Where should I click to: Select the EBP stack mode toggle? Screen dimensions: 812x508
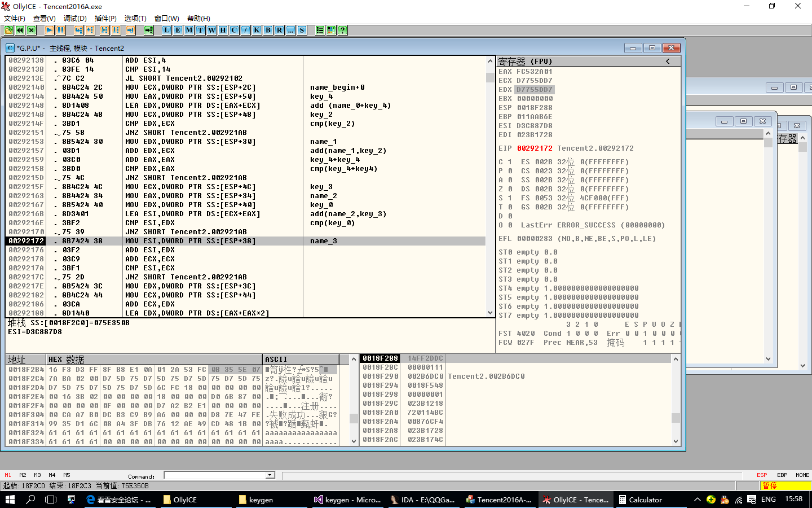(x=782, y=475)
